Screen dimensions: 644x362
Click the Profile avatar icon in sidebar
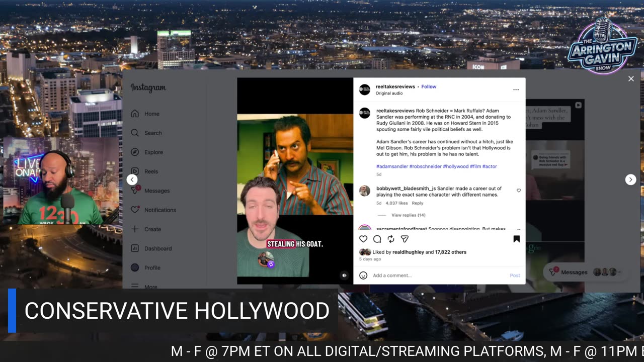(x=135, y=267)
